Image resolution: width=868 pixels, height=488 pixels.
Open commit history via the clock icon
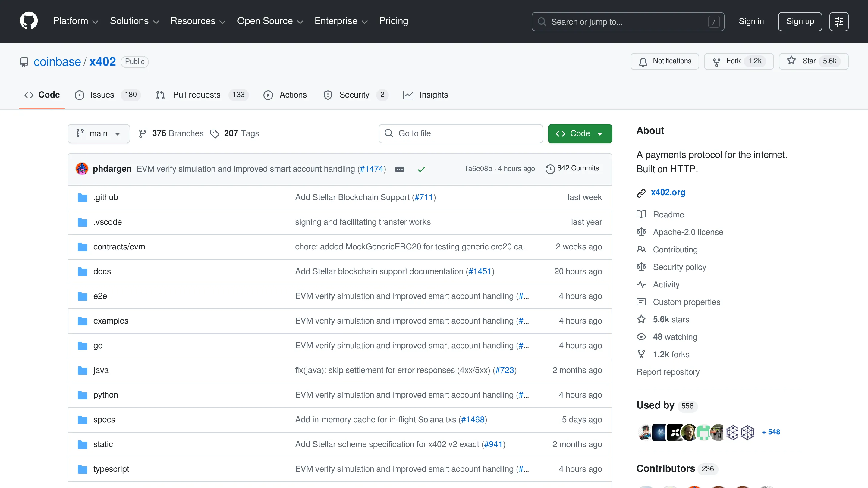(550, 169)
